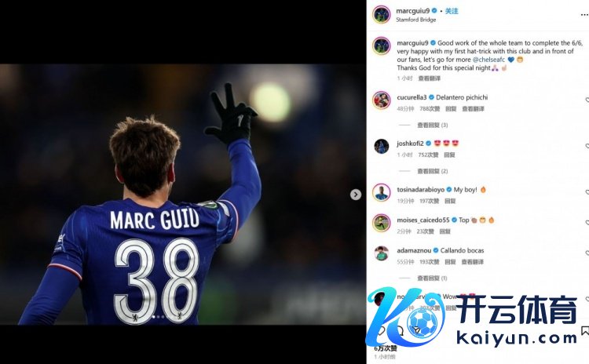The height and width of the screenshot is (364, 589).
Task: Expand the 3 replies under cucurella3 comment
Action: [x=433, y=125]
